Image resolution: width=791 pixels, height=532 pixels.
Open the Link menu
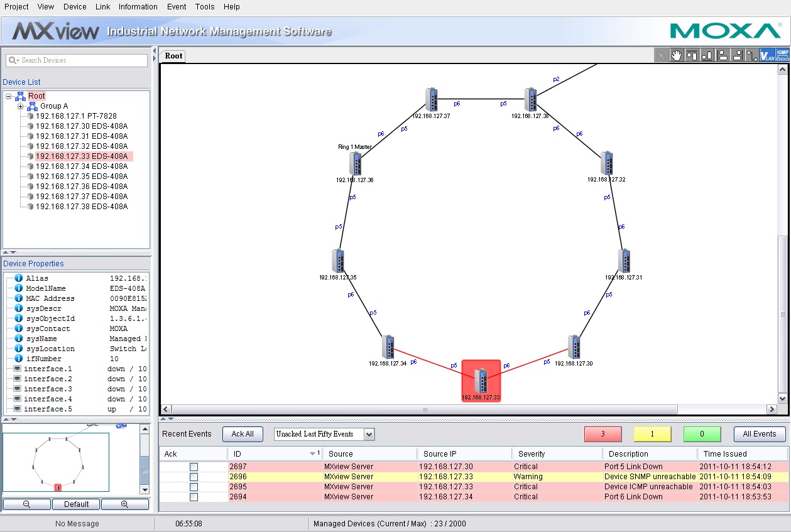point(102,7)
